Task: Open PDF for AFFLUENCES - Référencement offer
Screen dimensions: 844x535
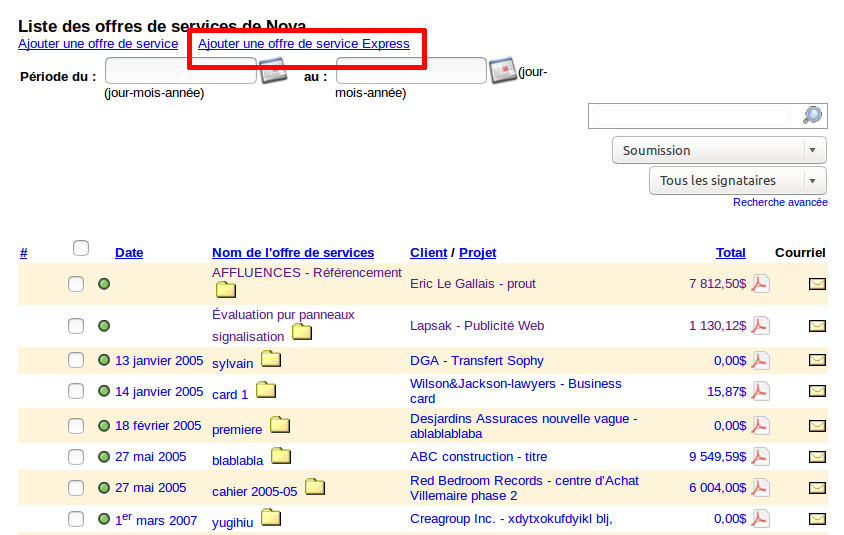Action: point(760,284)
